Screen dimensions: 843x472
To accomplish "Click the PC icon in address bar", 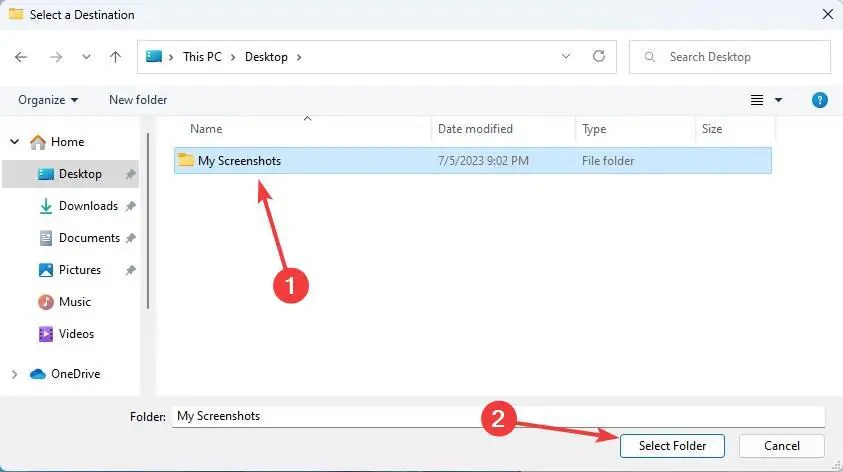I will pyautogui.click(x=154, y=56).
